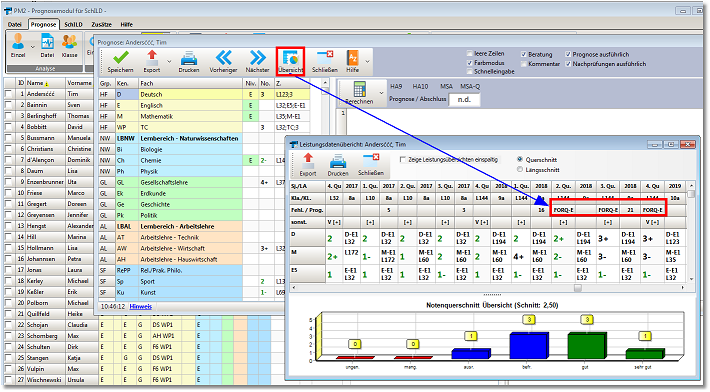Print from the Leistungsdatenübersicht window
The height and width of the screenshot is (392, 710).
pyautogui.click(x=338, y=162)
